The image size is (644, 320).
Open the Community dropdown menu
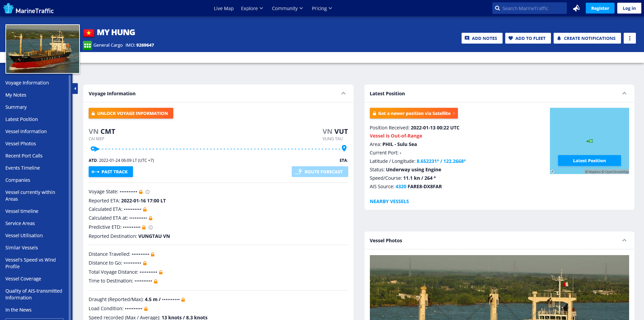287,8
